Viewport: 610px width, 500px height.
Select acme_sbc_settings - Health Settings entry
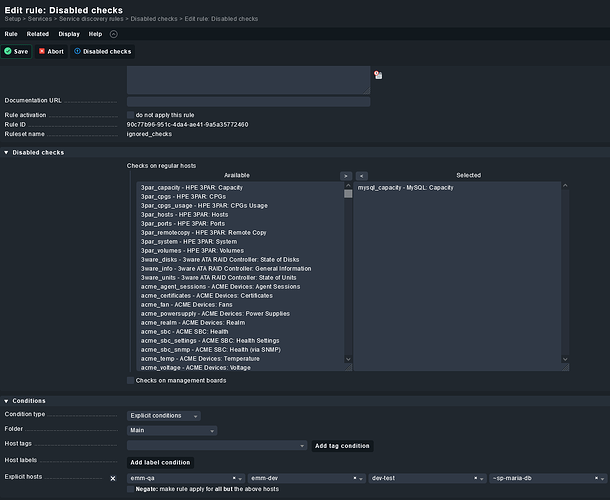click(210, 340)
